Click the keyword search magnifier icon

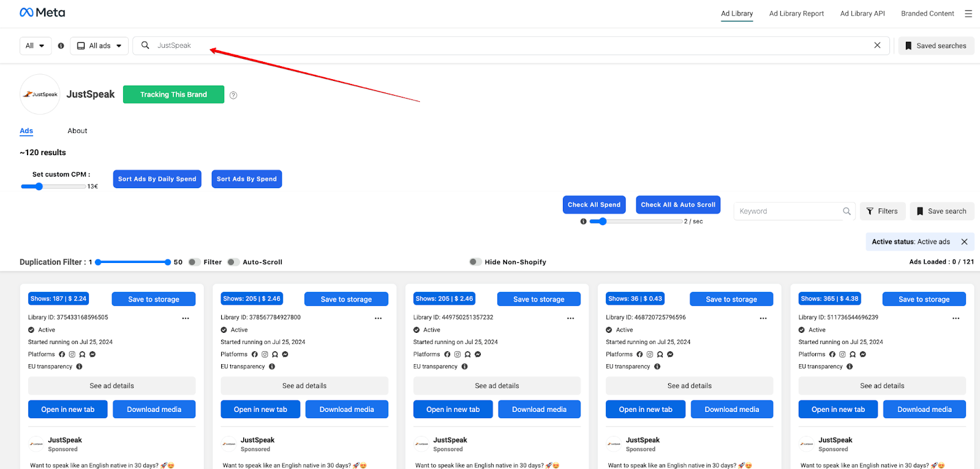846,211
